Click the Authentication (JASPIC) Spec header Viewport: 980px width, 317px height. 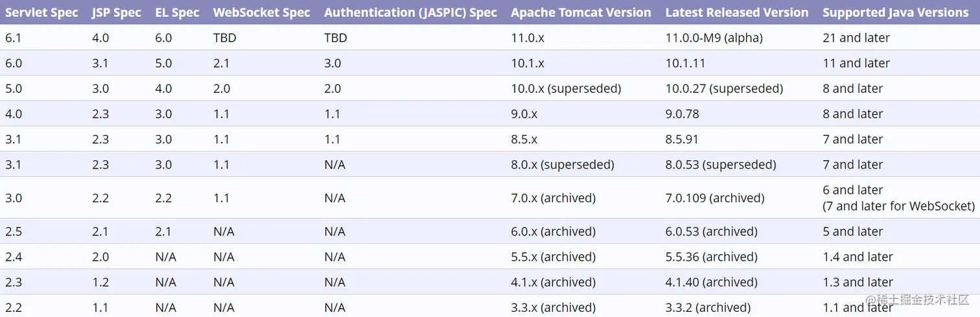click(411, 12)
